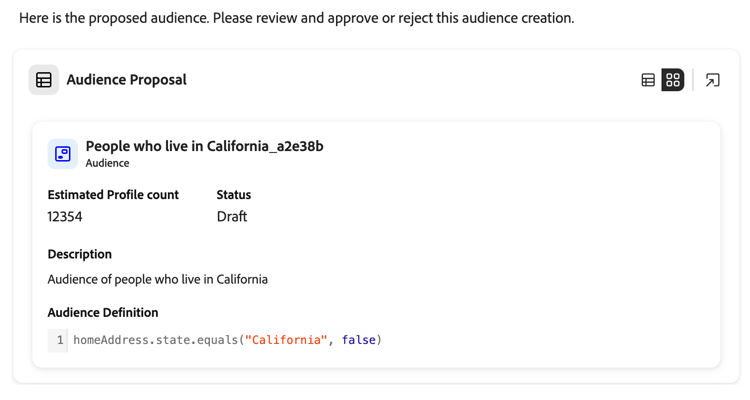Click the Audience Proposal table icon
750x400 pixels.
point(44,80)
